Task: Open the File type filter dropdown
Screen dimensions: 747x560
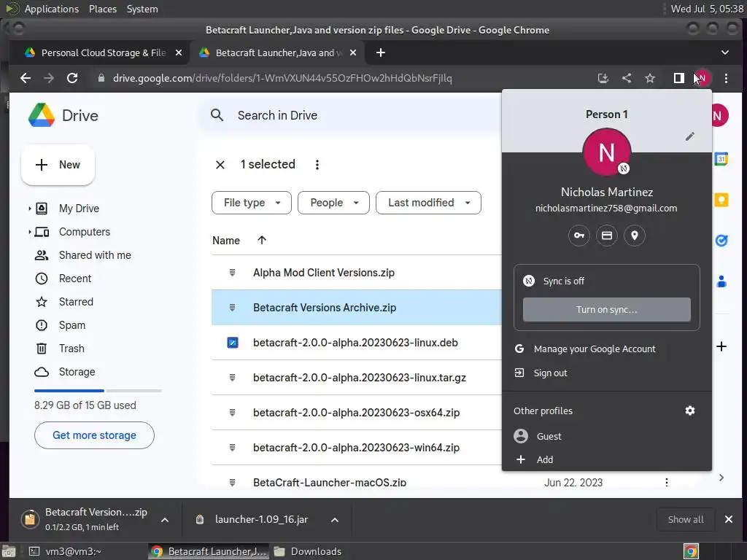Action: pyautogui.click(x=252, y=203)
